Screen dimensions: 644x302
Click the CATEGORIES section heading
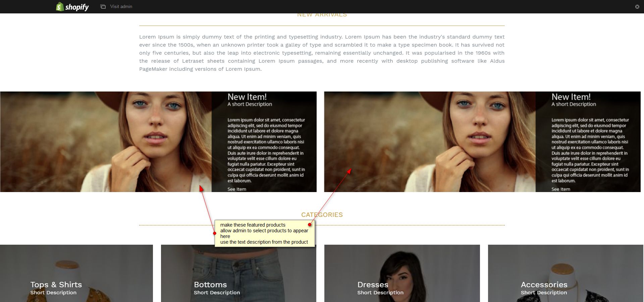[x=322, y=215]
